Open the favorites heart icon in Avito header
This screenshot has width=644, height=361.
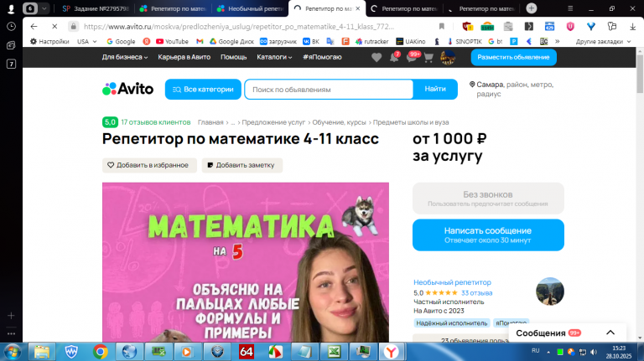377,58
